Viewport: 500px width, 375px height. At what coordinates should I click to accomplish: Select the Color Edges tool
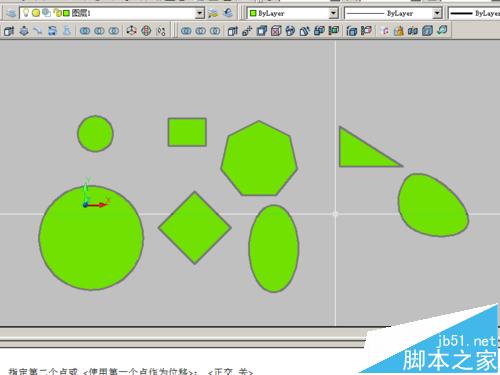click(366, 31)
